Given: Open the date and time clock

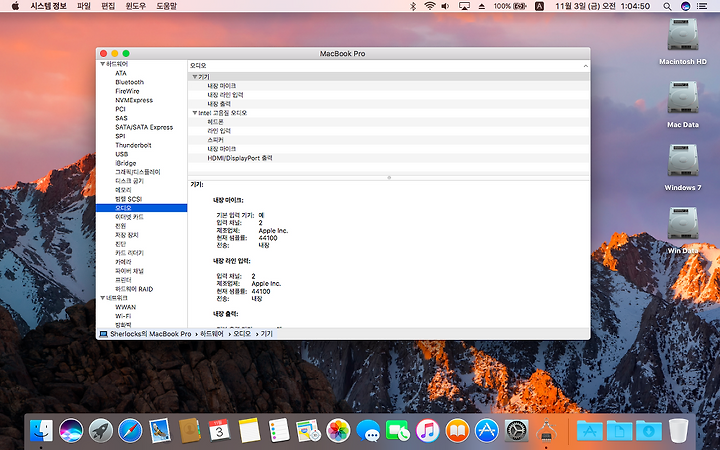Looking at the screenshot, I should click(x=602, y=6).
